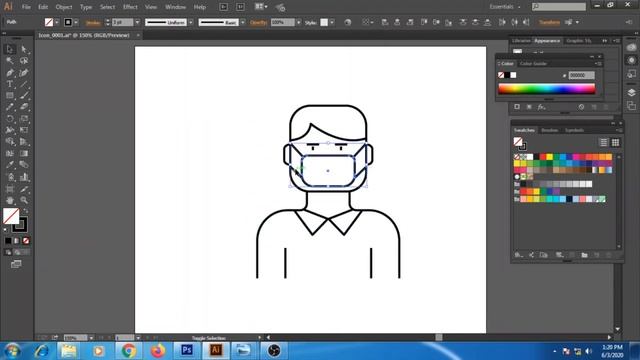Screen dimensions: 640x360
Task: Select the Paintbrush tool
Action: pyautogui.click(x=24, y=96)
